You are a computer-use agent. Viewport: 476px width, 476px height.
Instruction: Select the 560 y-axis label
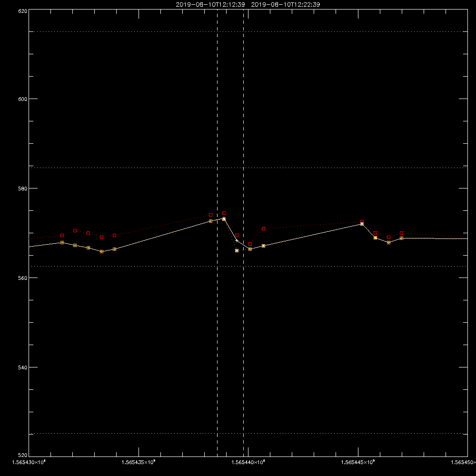tap(23, 278)
